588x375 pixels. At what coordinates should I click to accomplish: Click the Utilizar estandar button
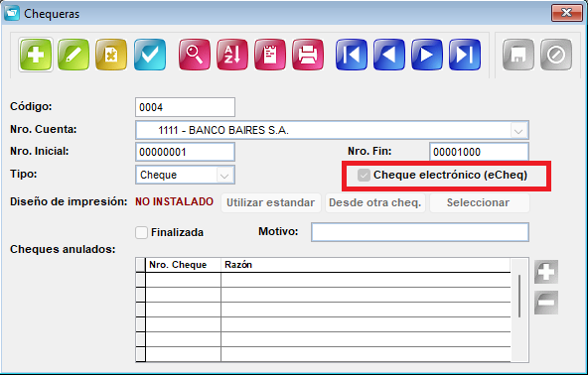click(271, 202)
